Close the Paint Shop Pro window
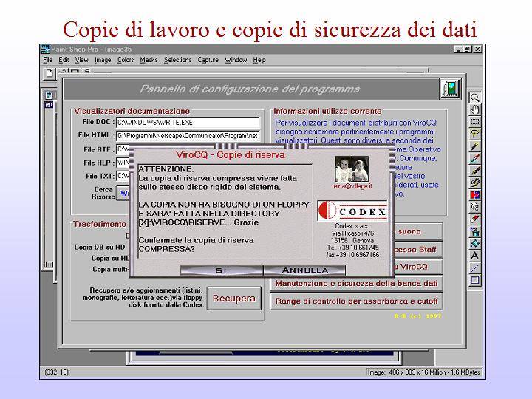Screen dimensions: 532x399 [477, 50]
